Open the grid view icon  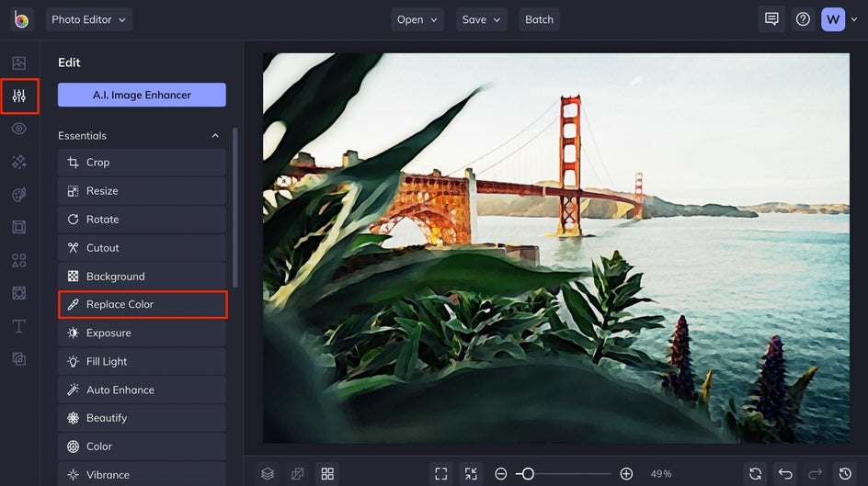tap(327, 474)
